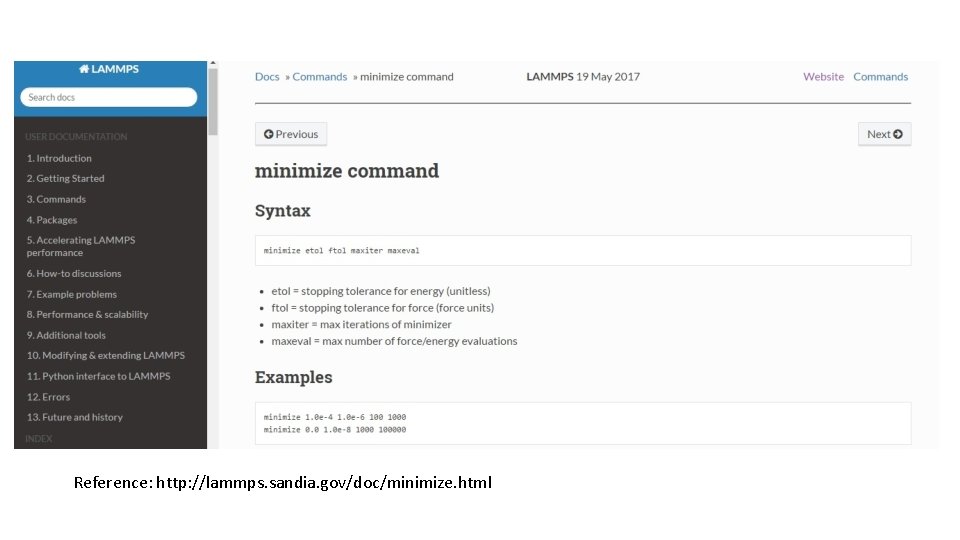Click the 'minimize 1.0e-4 1.0e-6 100 1000' example line
Screen dimensions: 960x540
coord(335,417)
